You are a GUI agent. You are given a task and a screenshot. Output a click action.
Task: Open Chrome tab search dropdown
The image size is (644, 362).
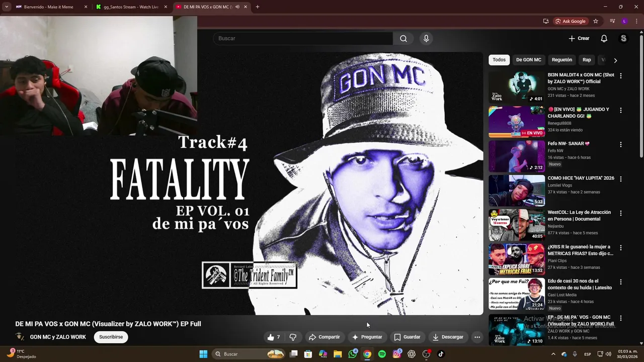pos(7,7)
